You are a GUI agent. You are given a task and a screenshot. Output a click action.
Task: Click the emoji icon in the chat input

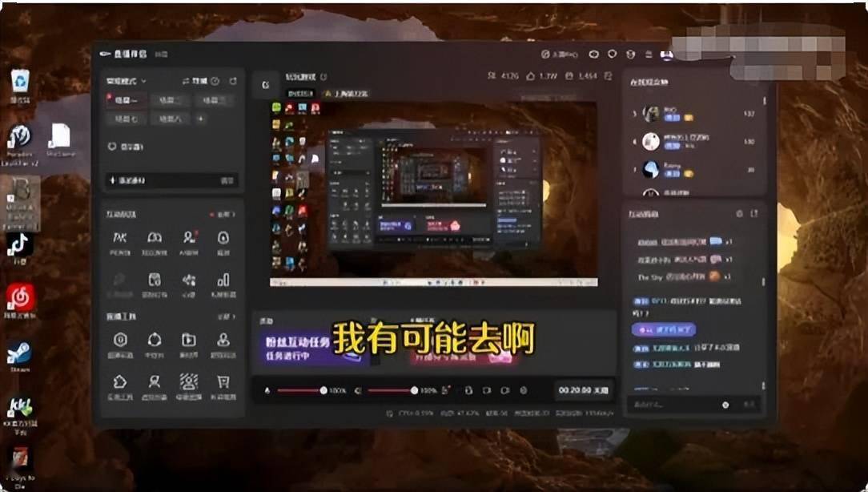point(725,405)
